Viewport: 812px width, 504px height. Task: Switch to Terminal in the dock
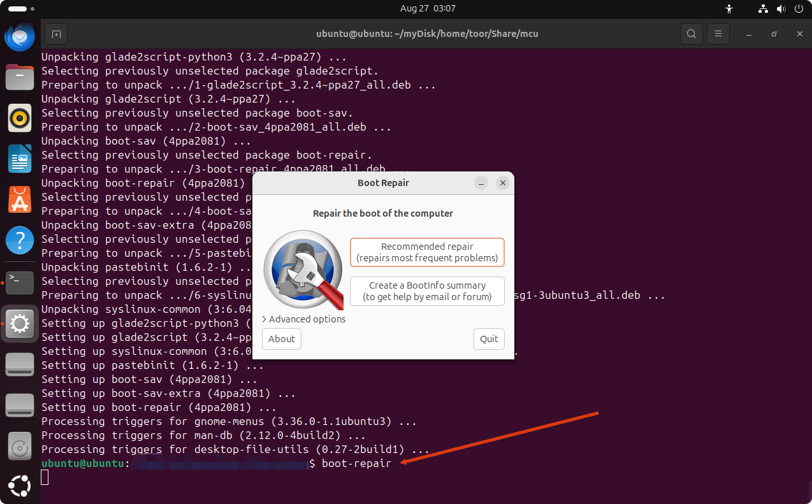tap(20, 282)
